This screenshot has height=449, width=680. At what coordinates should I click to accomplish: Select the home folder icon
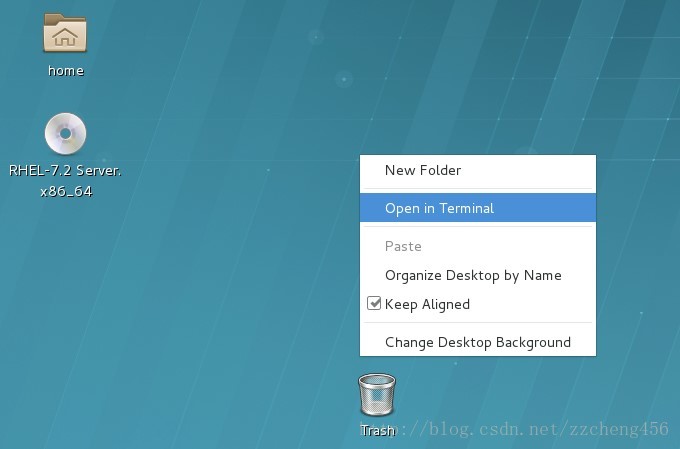click(x=65, y=33)
